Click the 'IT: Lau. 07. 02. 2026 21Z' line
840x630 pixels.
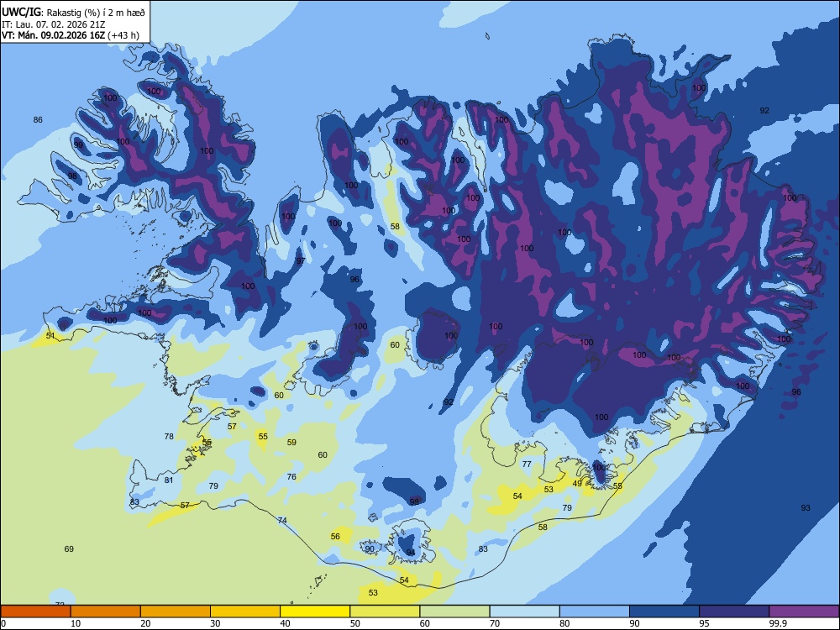(x=54, y=24)
